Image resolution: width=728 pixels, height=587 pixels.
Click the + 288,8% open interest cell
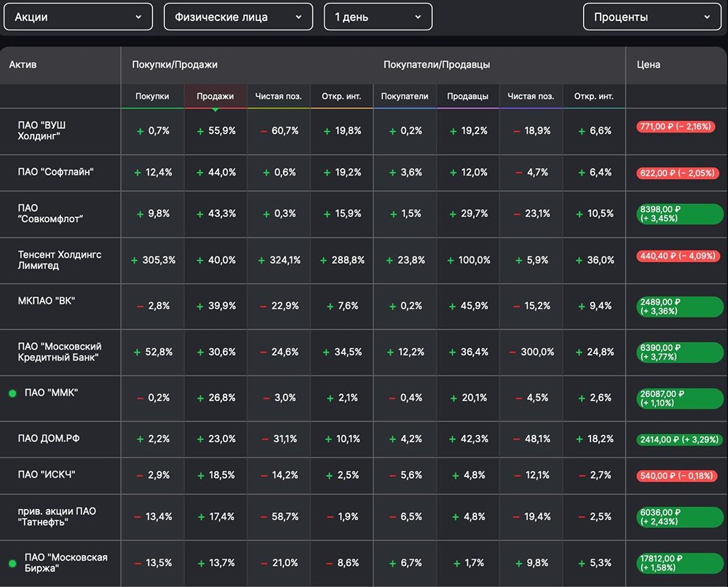(342, 260)
